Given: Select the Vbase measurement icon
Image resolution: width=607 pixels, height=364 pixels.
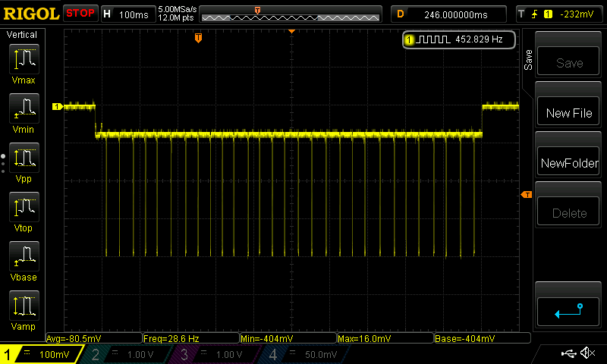Looking at the screenshot, I should pos(24,262).
